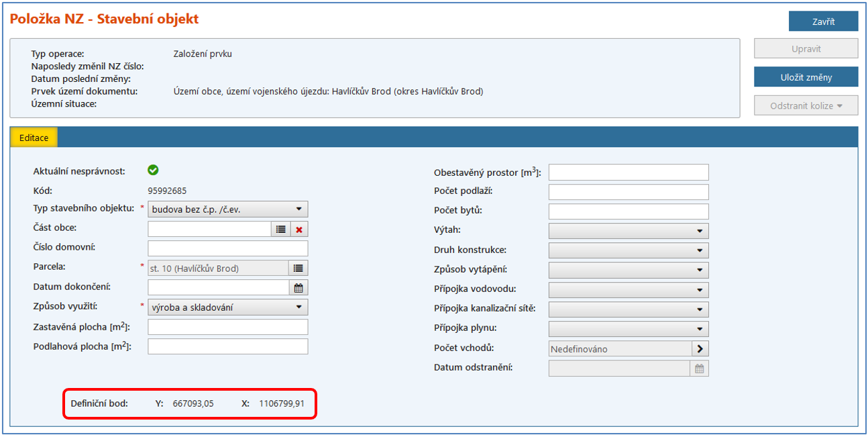Open the Datum dokončení calendar icon
Image resolution: width=868 pixels, height=437 pixels.
[x=299, y=288]
